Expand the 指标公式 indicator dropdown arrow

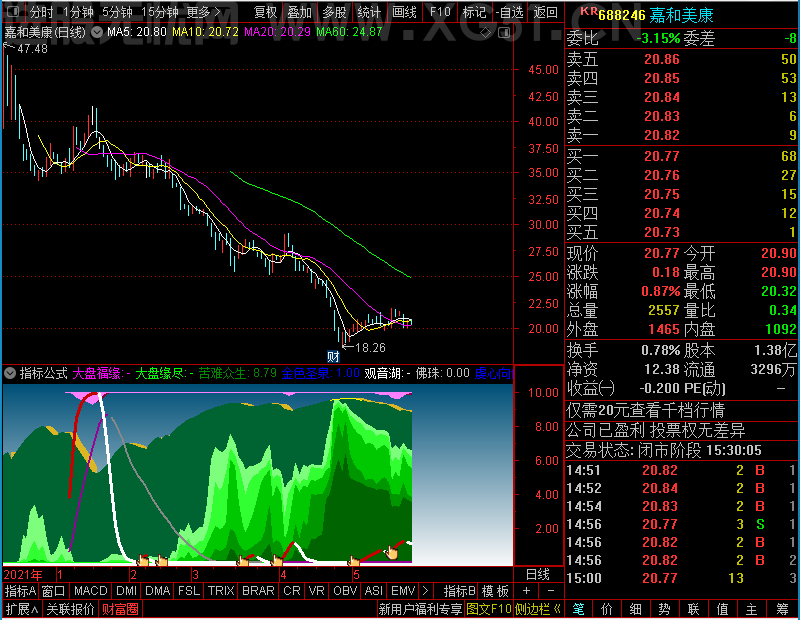(x=10, y=373)
